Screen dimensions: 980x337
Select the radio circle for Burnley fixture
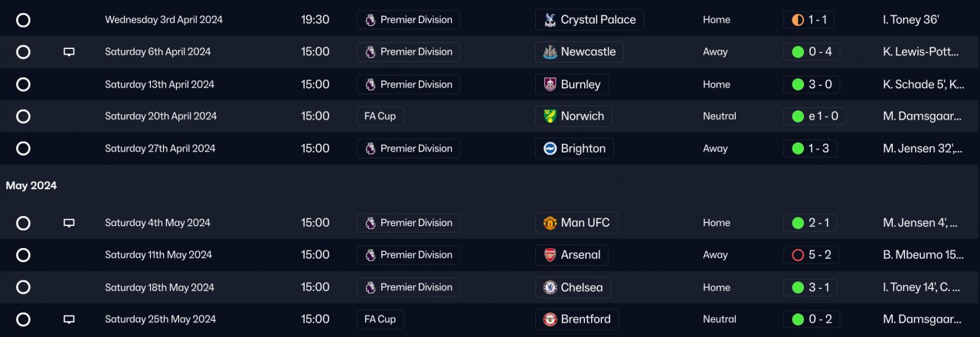[23, 84]
